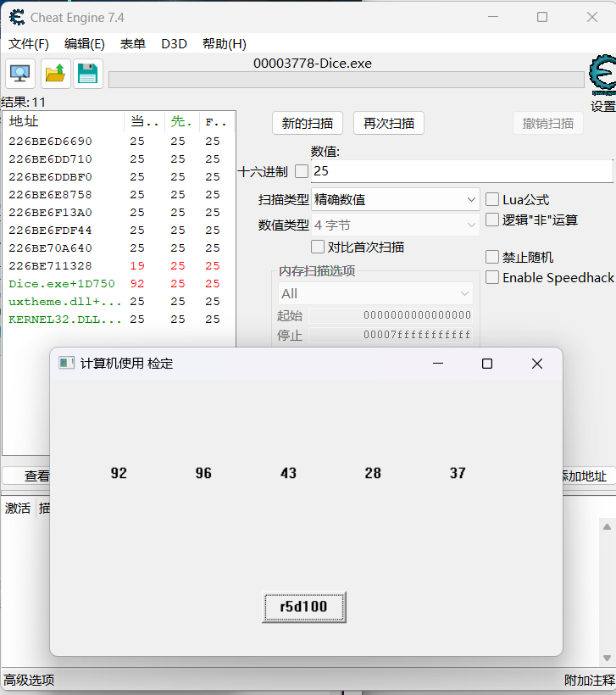Screen dimensions: 616x695
Task: Select address row 226BE6D6690
Action: [119, 142]
